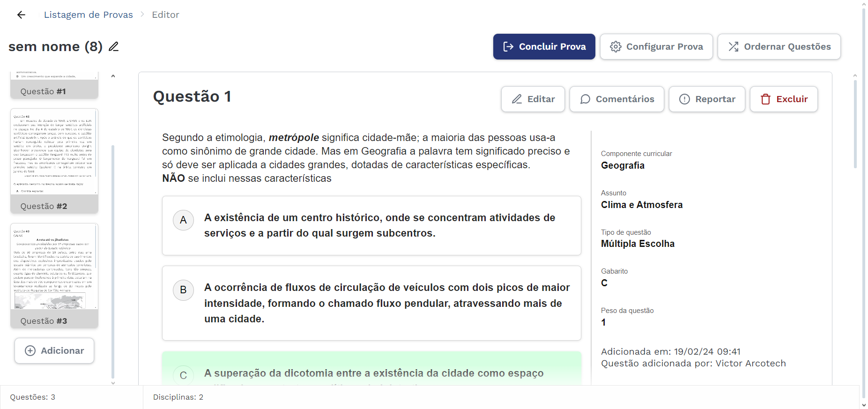Open Configurar Prova settings
This screenshot has width=868, height=409.
[656, 46]
